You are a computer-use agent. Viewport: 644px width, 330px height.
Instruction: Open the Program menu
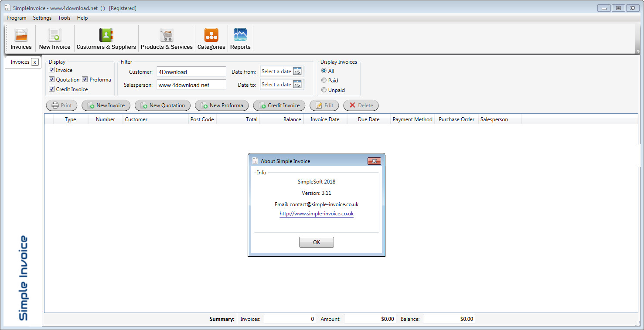[x=17, y=18]
